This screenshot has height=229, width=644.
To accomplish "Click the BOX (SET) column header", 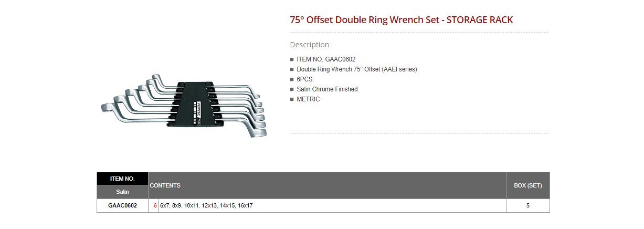I will pyautogui.click(x=527, y=185).
